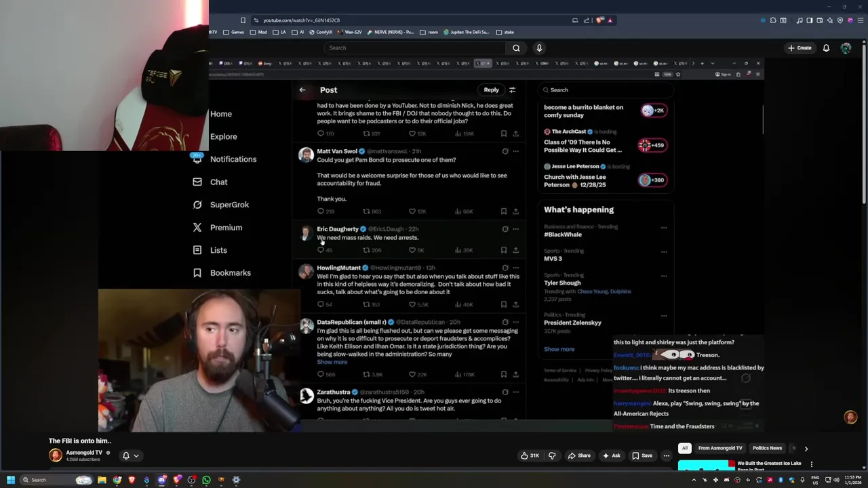Focus the X Search box

click(x=606, y=89)
